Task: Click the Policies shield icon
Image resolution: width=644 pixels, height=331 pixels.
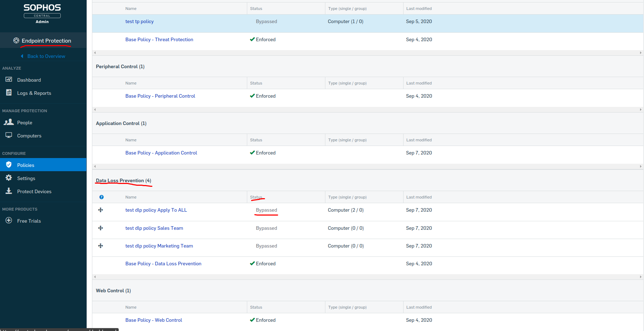Action: coord(9,165)
